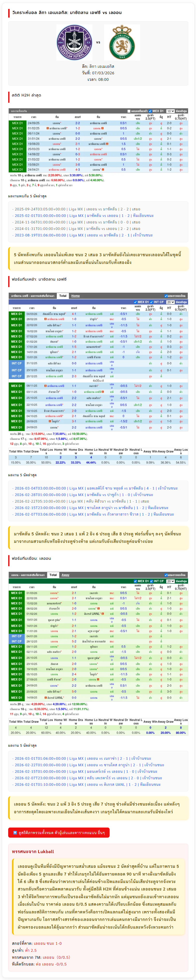Click the Mazatlán FC purple team logo
The height and width of the screenshot is (980, 196).
(x=74, y=43)
